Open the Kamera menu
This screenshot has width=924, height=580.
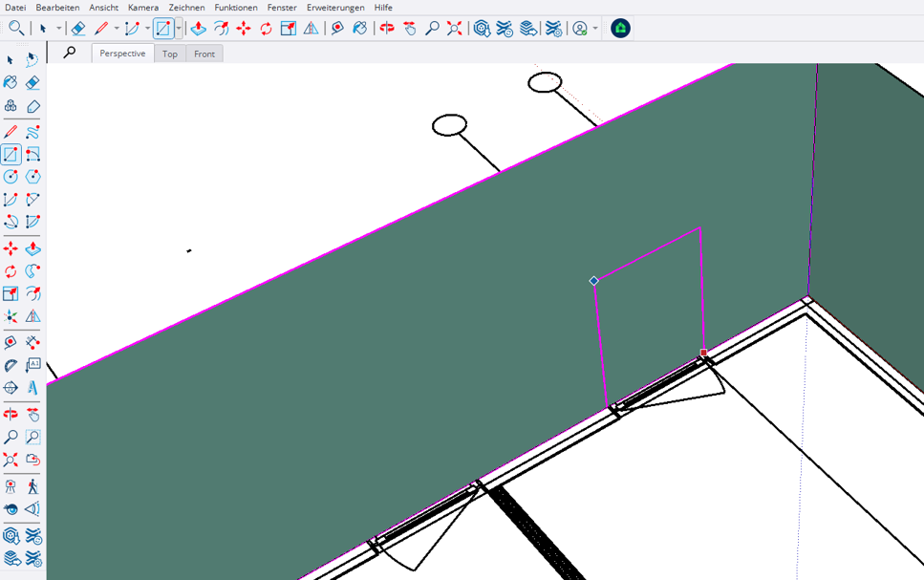pyautogui.click(x=143, y=8)
